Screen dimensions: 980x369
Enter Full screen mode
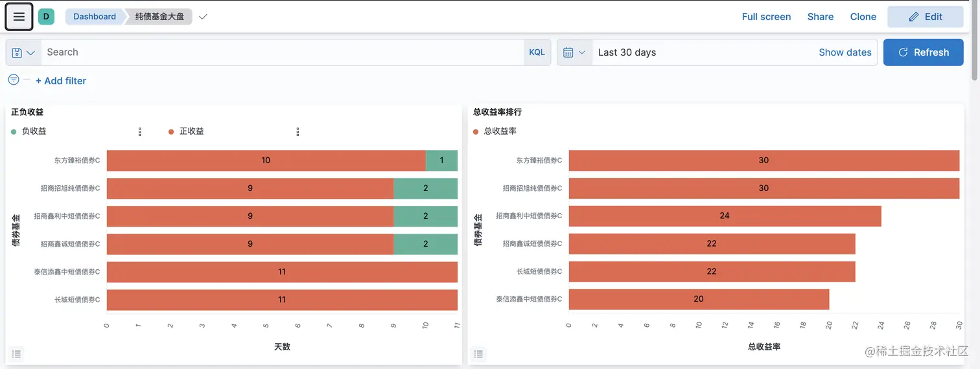point(766,17)
